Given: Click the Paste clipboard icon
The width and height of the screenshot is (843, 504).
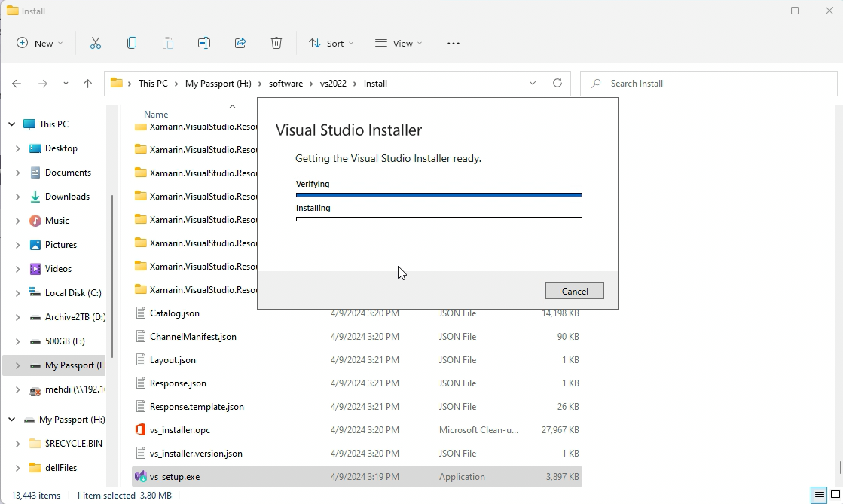Looking at the screenshot, I should point(168,43).
